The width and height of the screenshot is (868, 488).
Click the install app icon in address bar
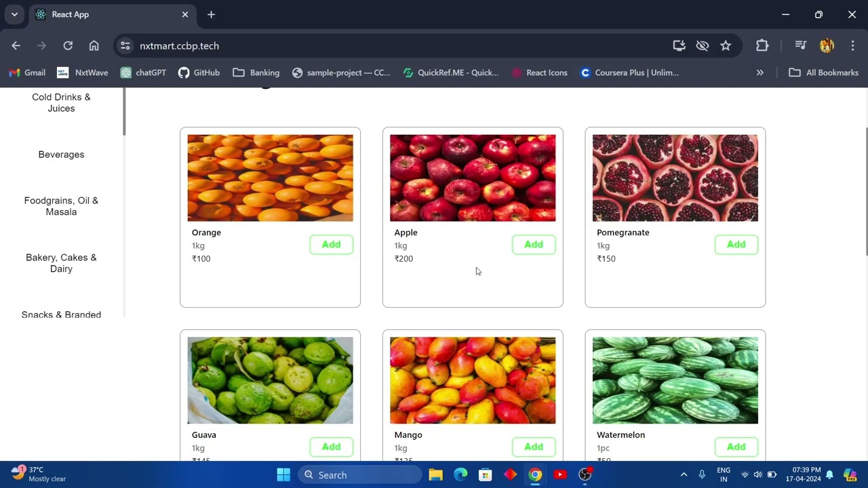pos(679,45)
